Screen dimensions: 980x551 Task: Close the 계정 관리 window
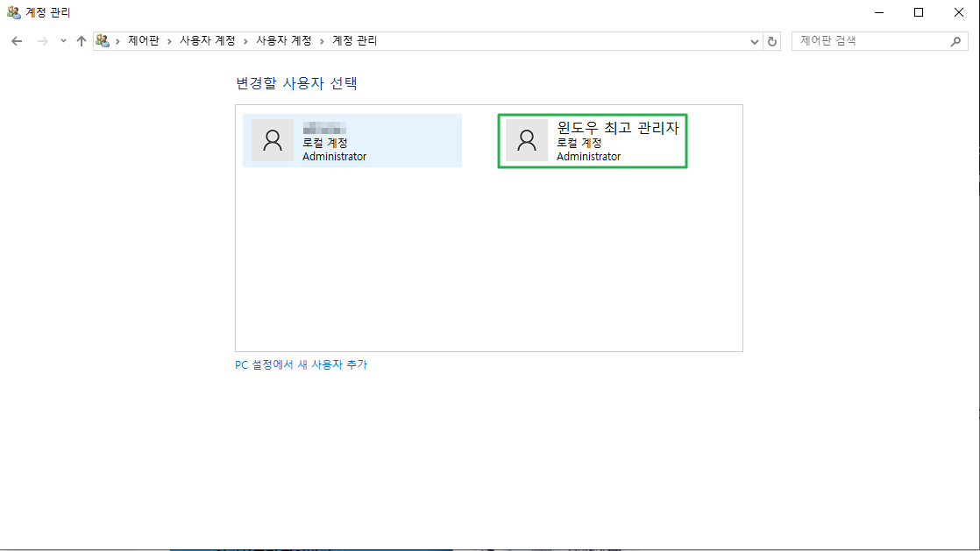point(959,12)
